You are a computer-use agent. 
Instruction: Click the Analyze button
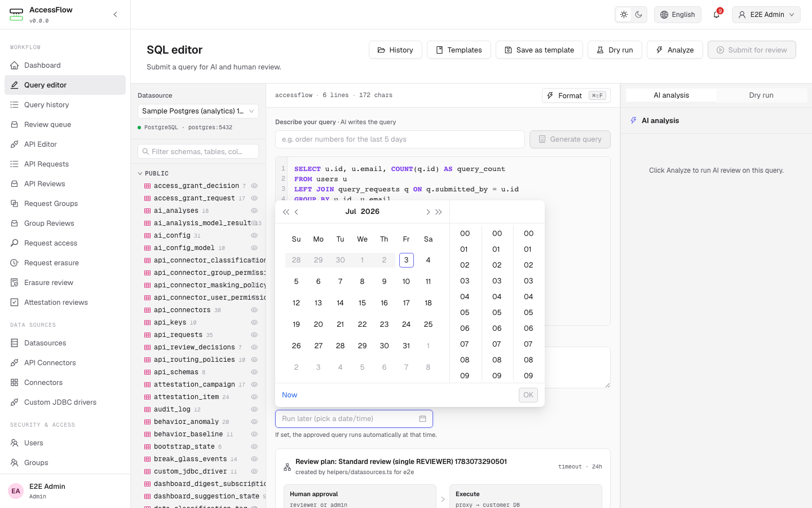(674, 50)
